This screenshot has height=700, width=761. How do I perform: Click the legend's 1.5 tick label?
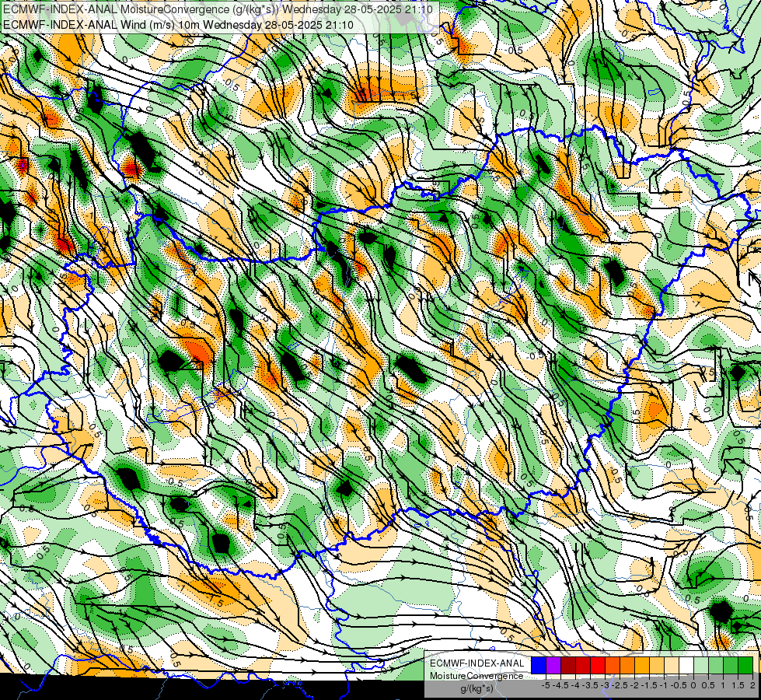(x=738, y=685)
